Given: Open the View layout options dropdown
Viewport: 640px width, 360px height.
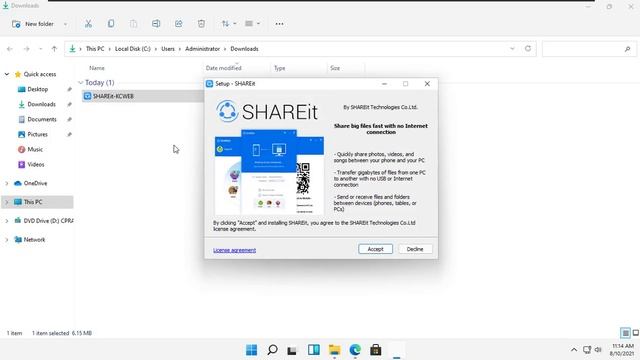Looking at the screenshot, I should 252,24.
